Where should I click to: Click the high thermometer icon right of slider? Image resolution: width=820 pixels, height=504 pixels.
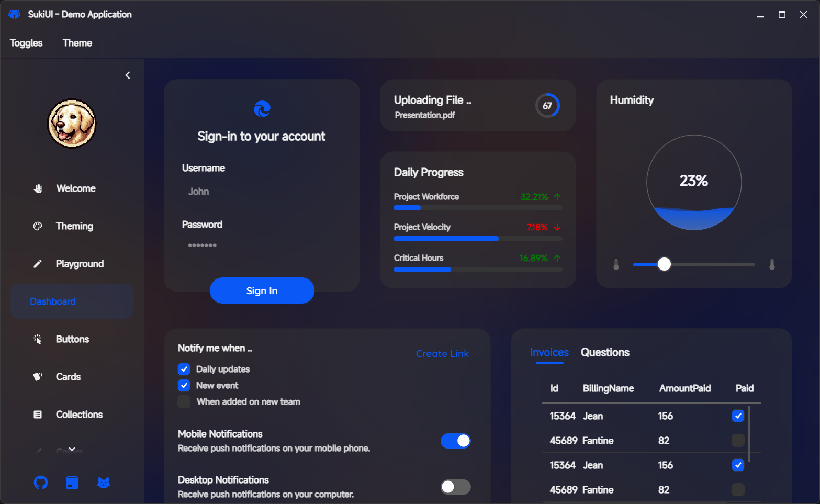point(772,265)
